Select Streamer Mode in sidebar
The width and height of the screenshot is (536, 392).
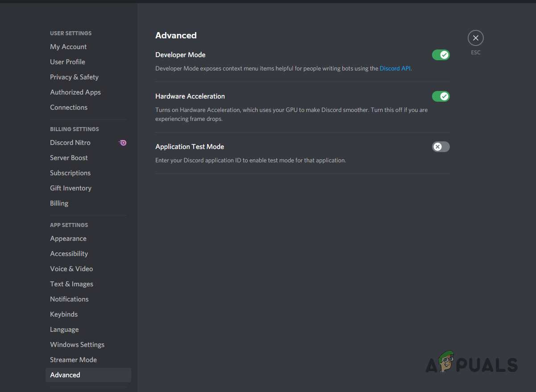coord(73,360)
